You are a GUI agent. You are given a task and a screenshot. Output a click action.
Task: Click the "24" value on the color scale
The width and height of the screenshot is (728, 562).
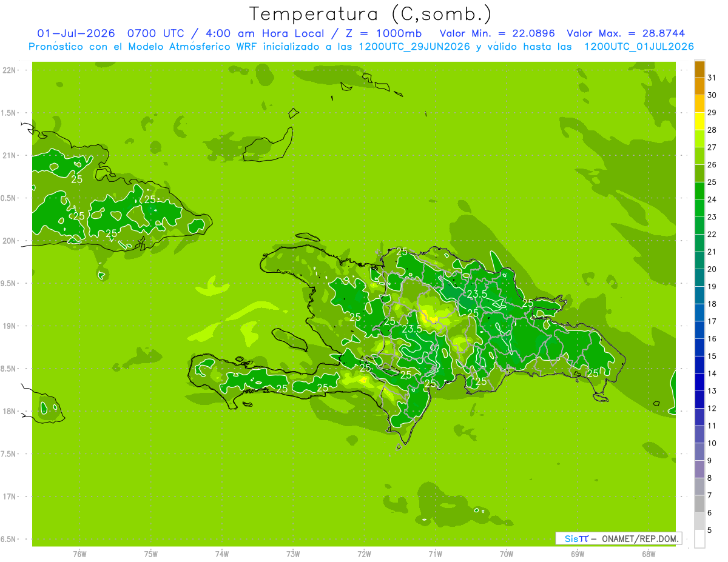[712, 199]
